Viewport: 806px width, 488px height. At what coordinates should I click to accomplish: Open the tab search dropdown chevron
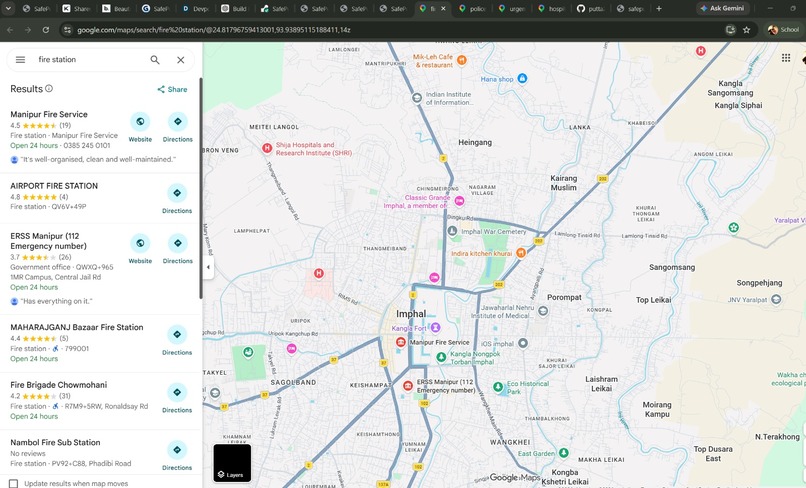tap(8, 8)
